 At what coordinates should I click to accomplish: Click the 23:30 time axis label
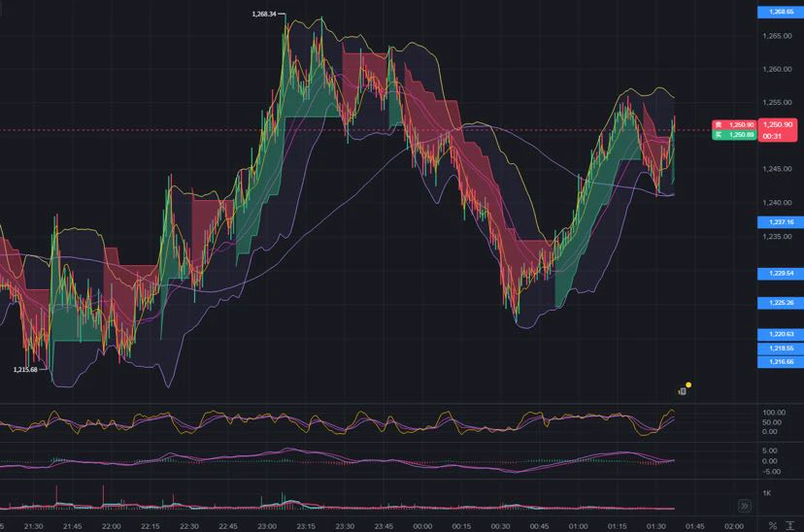coord(345,526)
